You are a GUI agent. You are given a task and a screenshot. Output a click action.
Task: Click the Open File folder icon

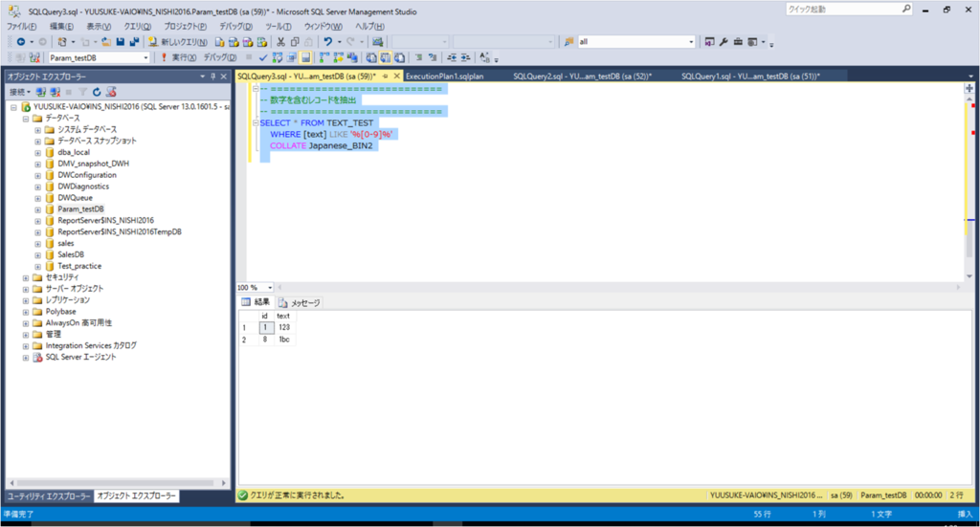click(x=106, y=42)
